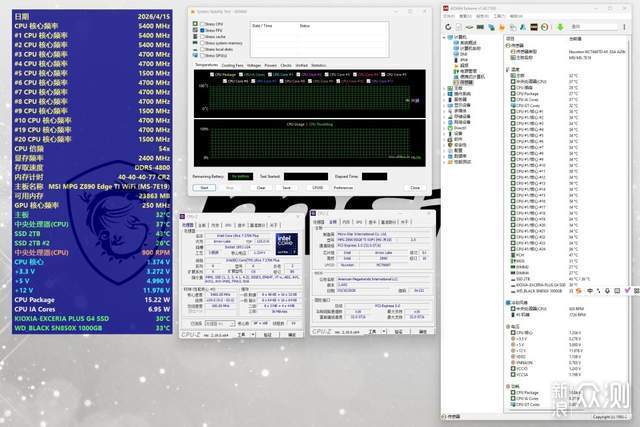Screen dimensions: 640x427
Task: Click the AIDA64 report page icon
Action: 459,27
